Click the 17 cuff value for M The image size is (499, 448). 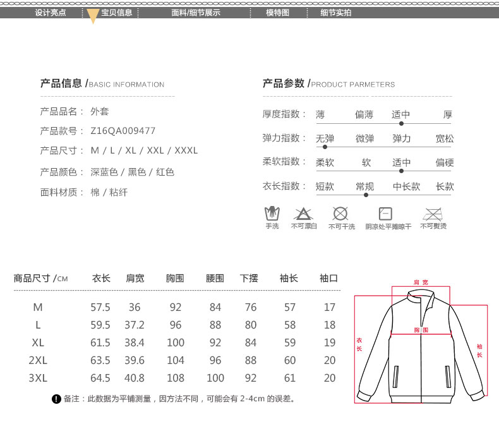click(x=330, y=307)
